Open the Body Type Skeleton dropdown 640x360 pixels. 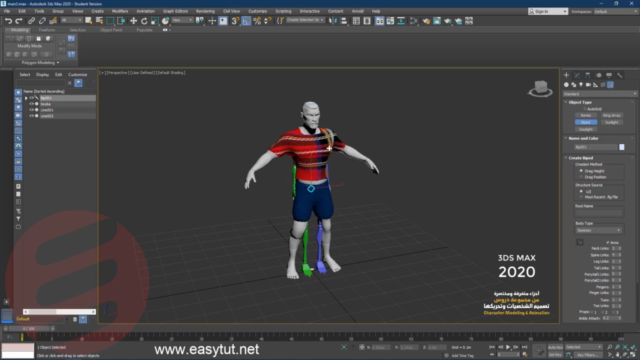click(x=599, y=231)
